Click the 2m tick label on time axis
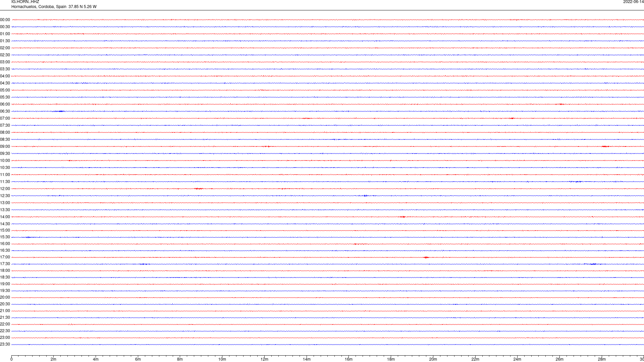644x362 pixels. click(54, 359)
